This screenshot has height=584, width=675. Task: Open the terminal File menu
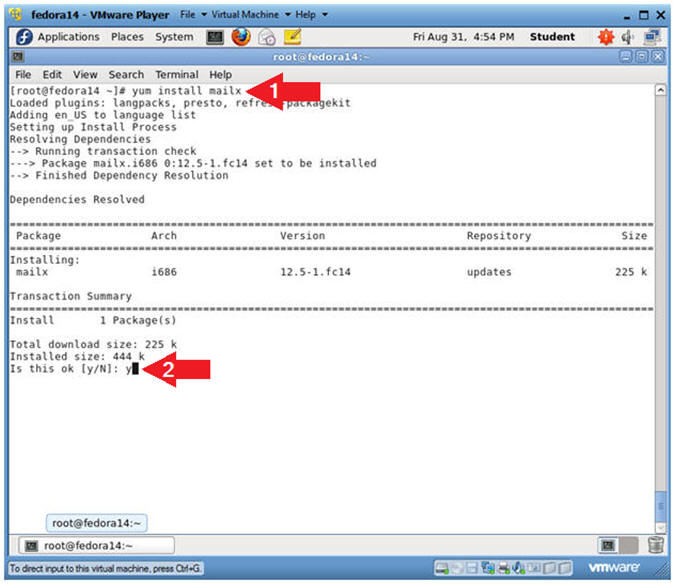[x=23, y=74]
